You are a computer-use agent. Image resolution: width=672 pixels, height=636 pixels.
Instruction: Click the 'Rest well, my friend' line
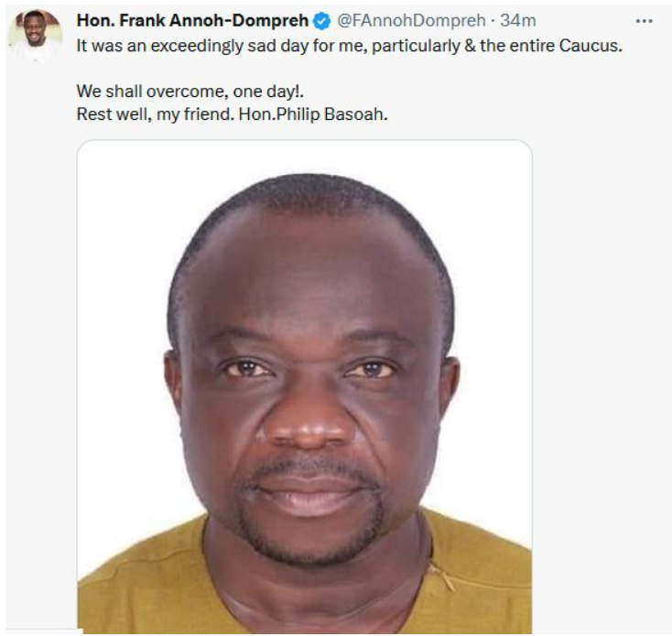click(x=155, y=114)
